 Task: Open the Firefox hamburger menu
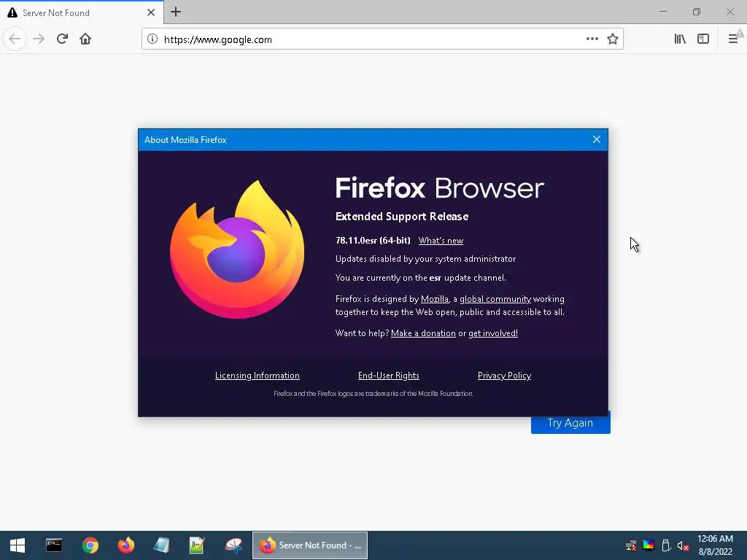tap(733, 39)
